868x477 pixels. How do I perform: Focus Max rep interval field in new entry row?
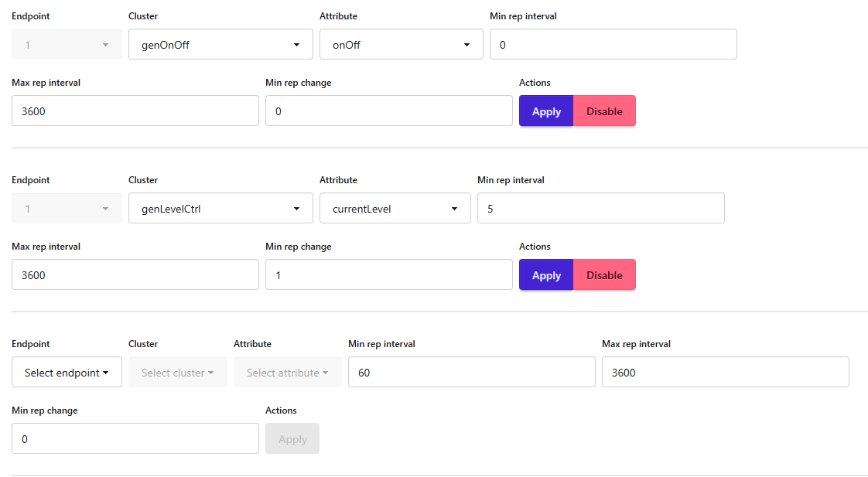click(x=725, y=373)
